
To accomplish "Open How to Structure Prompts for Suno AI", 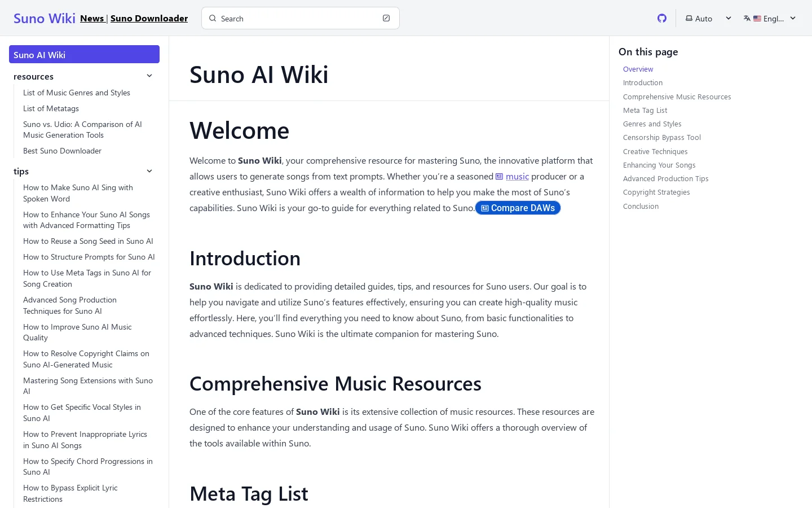I will tap(89, 257).
